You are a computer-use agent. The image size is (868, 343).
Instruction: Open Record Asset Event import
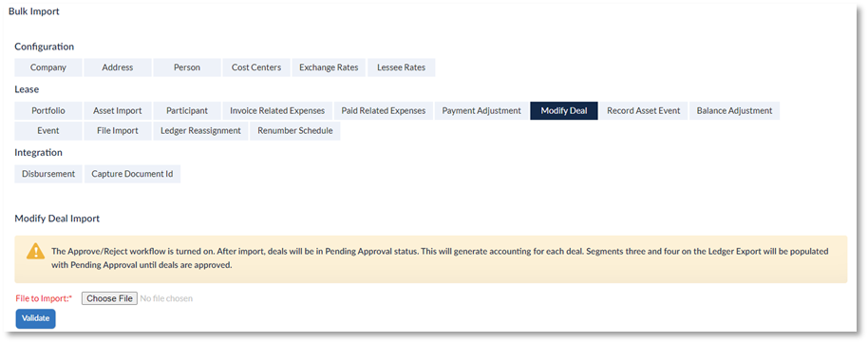point(644,111)
